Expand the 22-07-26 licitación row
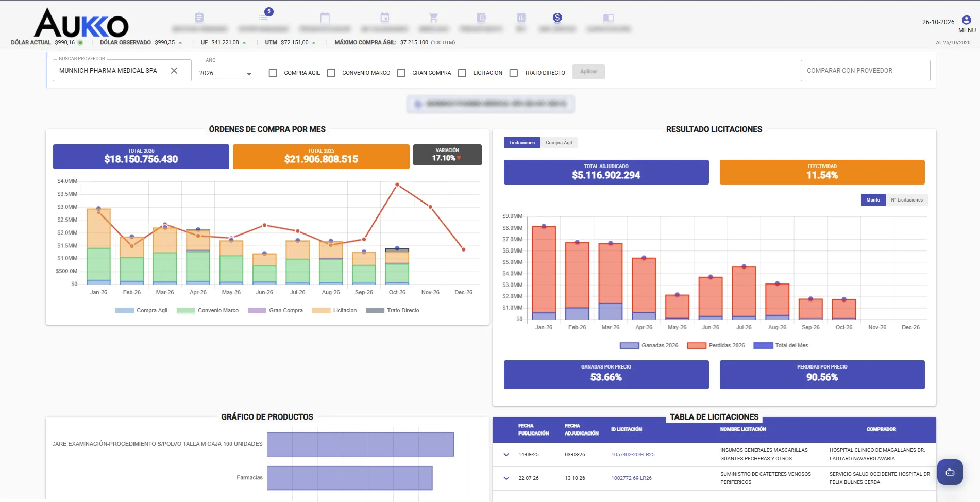Viewport: 980px width, 502px height. pyautogui.click(x=506, y=478)
